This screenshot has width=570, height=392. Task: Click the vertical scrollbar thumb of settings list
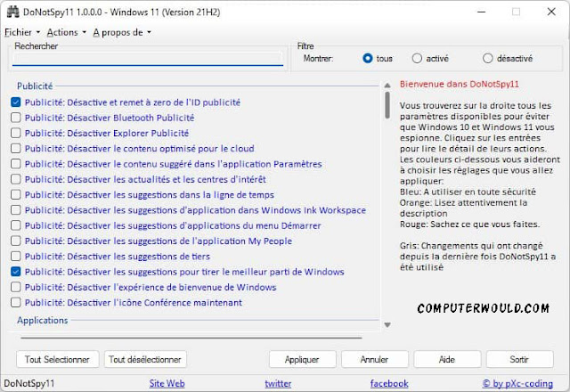[x=387, y=105]
